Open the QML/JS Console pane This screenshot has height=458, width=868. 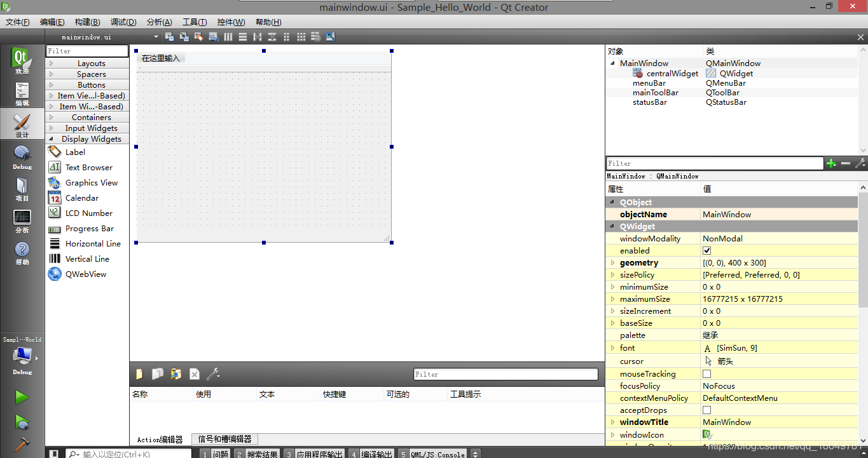[432, 454]
